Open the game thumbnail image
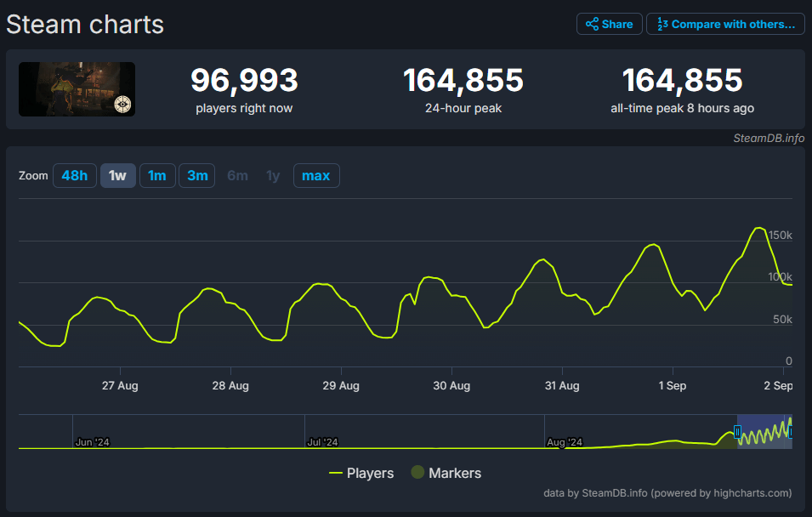Viewport: 812px width, 517px height. 77,89
